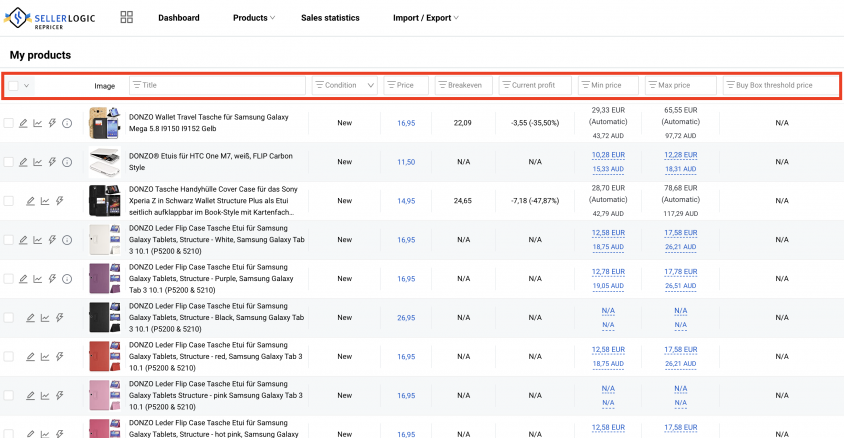Open Sales statistics page
The height and width of the screenshot is (438, 844).
coord(330,18)
